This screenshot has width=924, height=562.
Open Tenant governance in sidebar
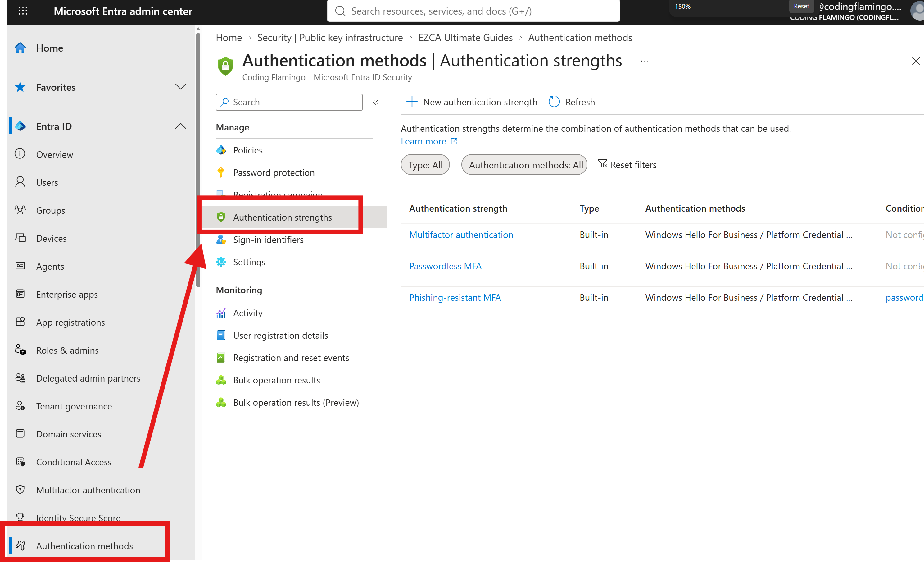74,406
